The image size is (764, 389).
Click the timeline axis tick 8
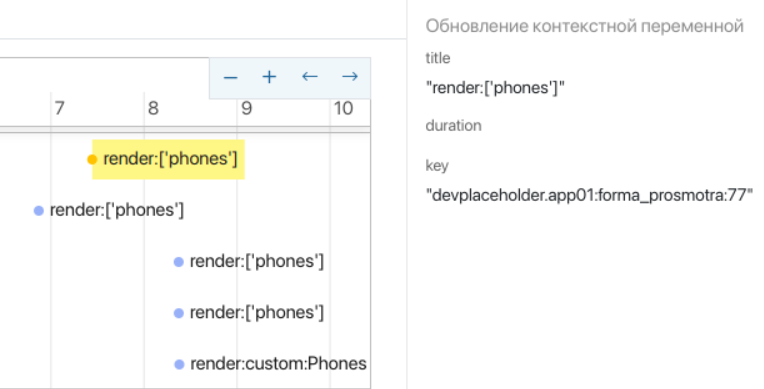click(x=153, y=108)
